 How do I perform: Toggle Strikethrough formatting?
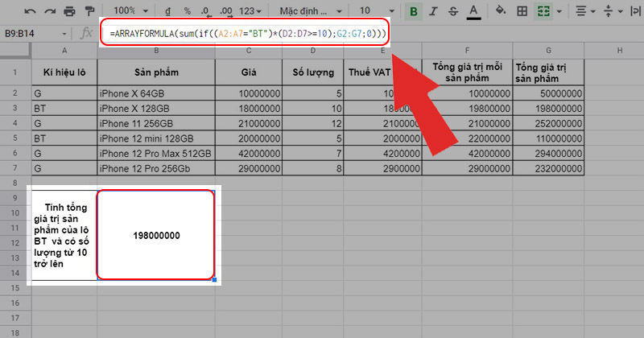pos(453,11)
